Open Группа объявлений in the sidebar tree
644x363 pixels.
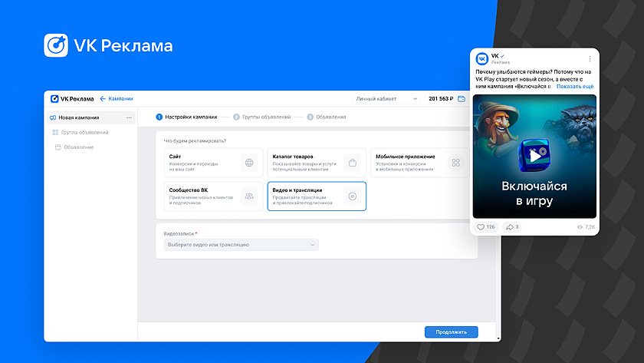click(x=84, y=132)
